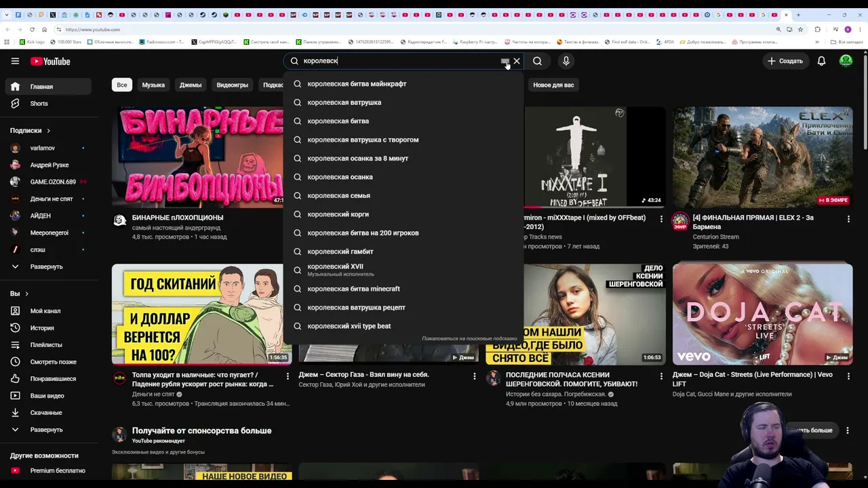Screen dimensions: 868x488
Task: Choose suggestion королевская ватрушка с творогом
Action: (403, 140)
